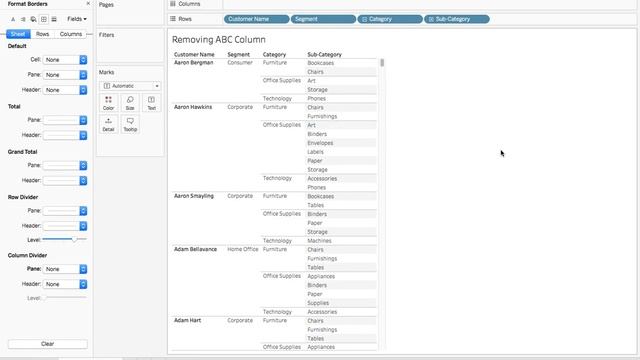Click the Rows shelf icon

[x=173, y=19]
